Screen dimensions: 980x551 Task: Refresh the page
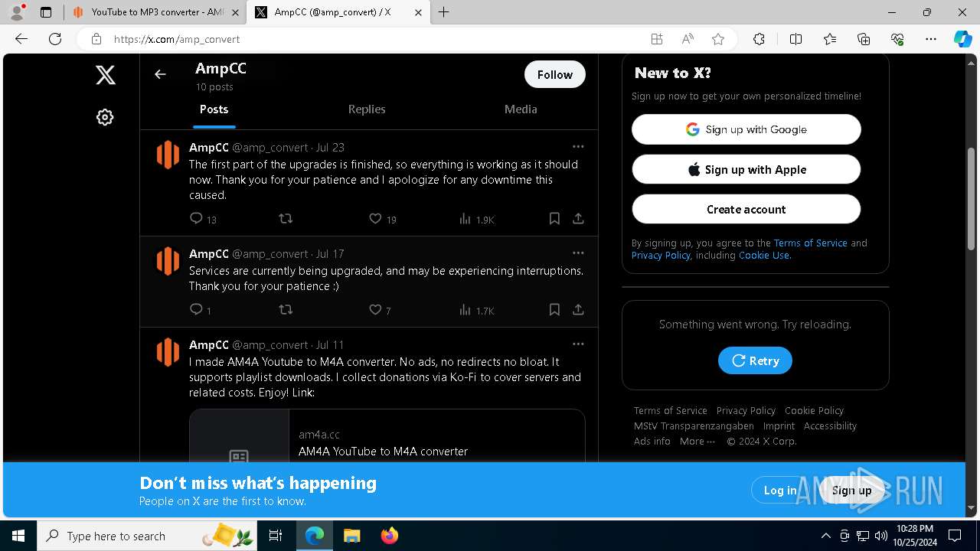[55, 39]
